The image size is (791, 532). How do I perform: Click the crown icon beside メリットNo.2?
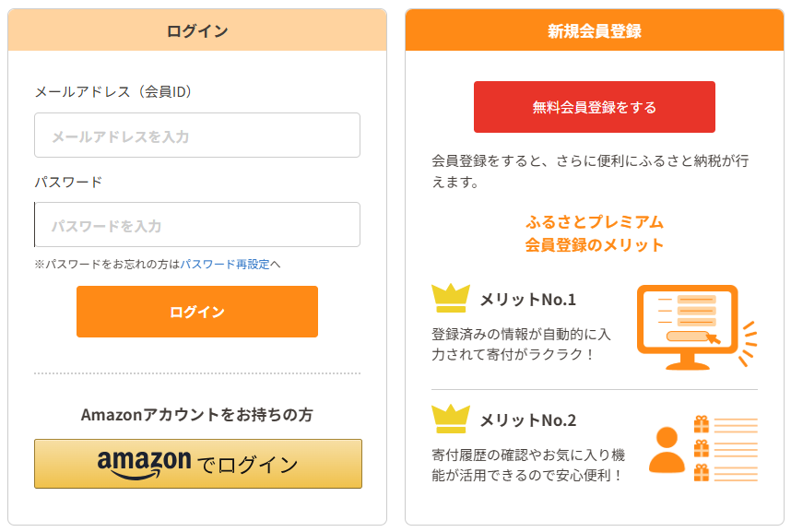click(x=451, y=420)
